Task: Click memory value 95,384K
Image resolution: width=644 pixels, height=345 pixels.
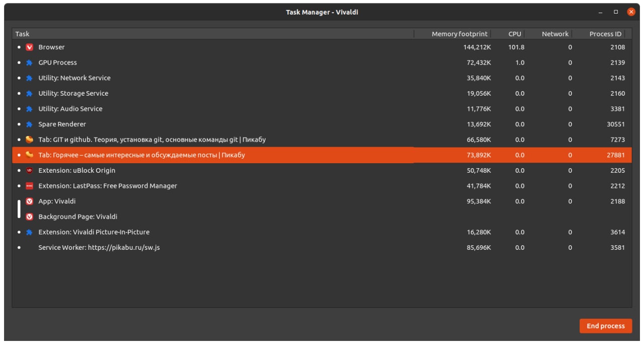Action: click(x=479, y=201)
